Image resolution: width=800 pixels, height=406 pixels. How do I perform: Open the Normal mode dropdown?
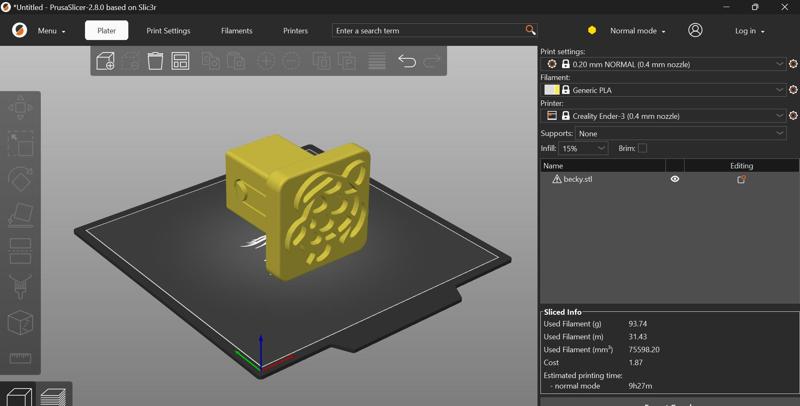coord(638,31)
